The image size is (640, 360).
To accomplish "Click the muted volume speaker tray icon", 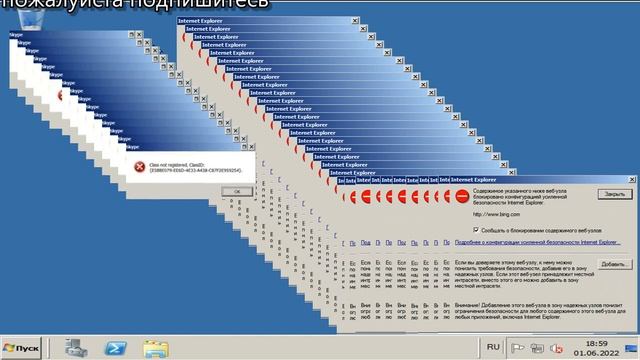I will [556, 349].
